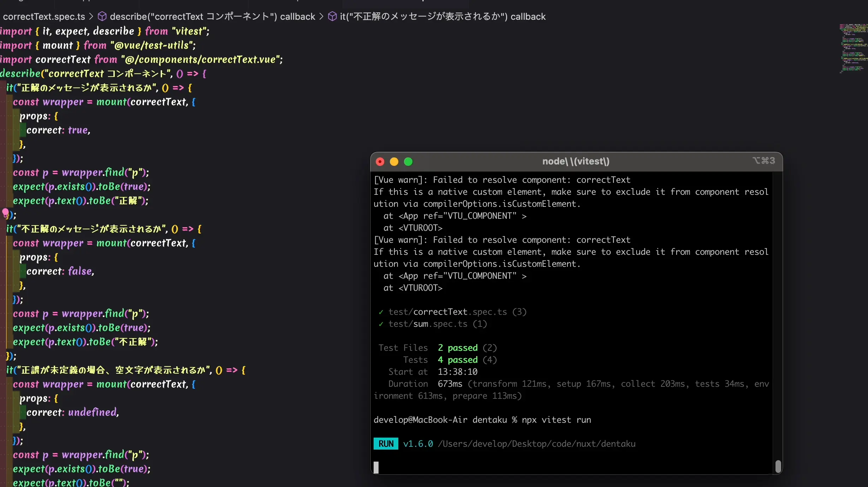Expand chevron after describe callback breadcrumb
Viewport: 868px width, 487px height.
(321, 17)
